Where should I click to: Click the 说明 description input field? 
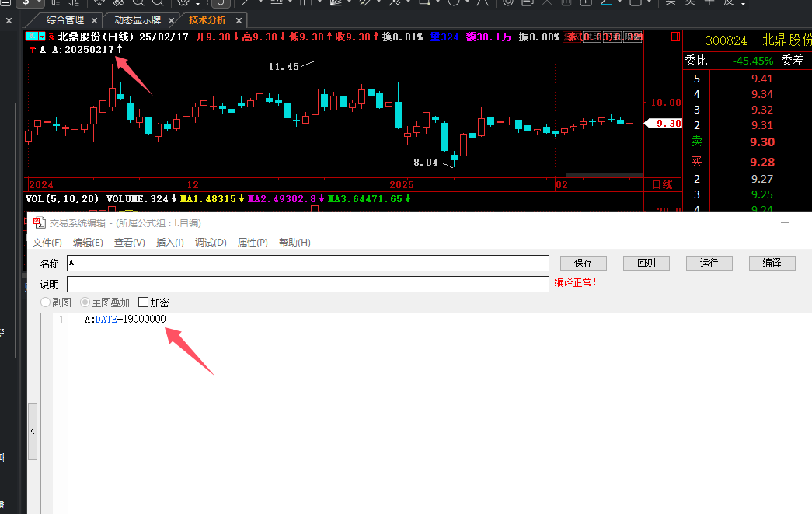click(308, 284)
